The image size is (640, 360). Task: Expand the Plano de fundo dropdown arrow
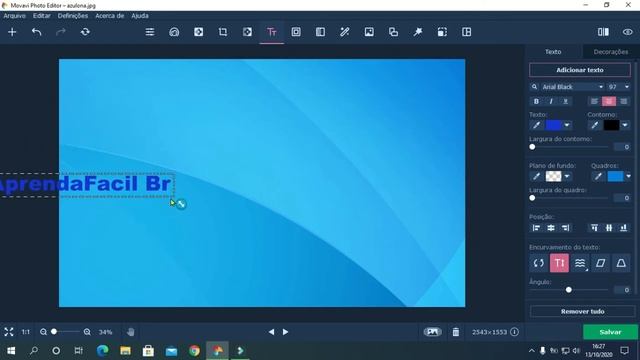[567, 176]
